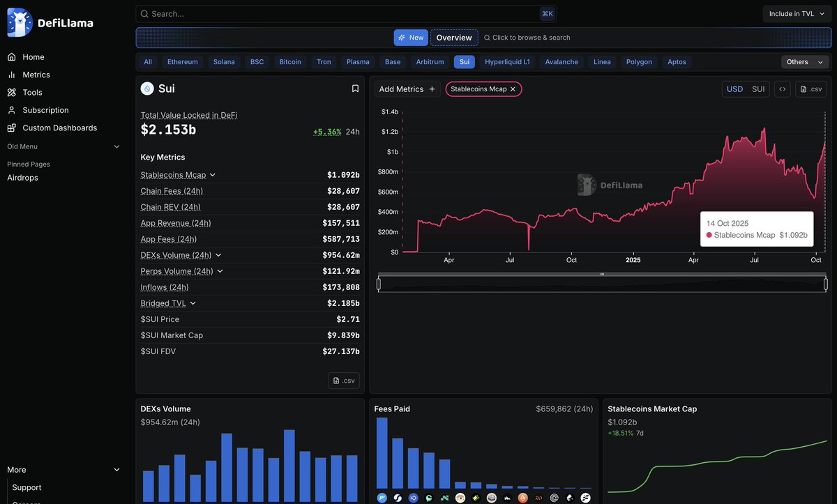Bookmark the Sui chain
Viewport: 837px width, 504px height.
pyautogui.click(x=355, y=89)
